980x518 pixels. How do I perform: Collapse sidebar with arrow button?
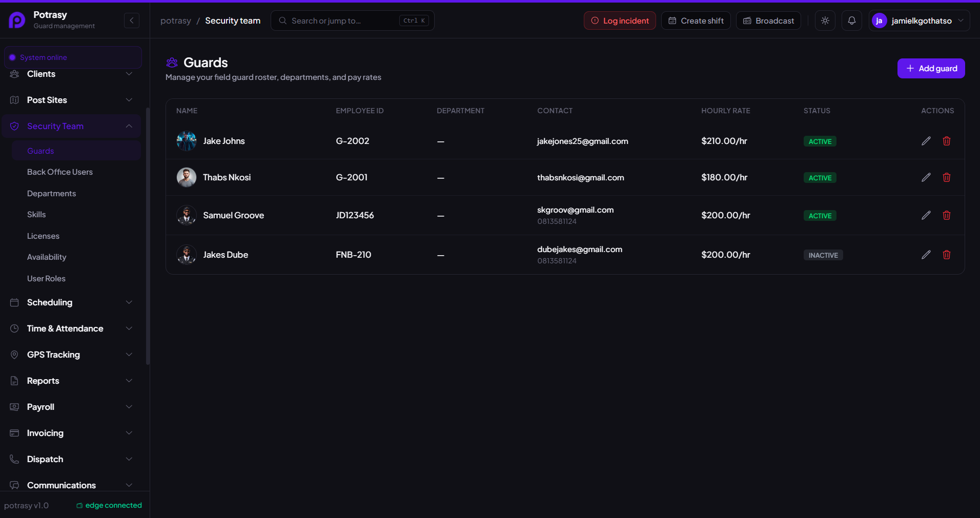[x=132, y=20]
